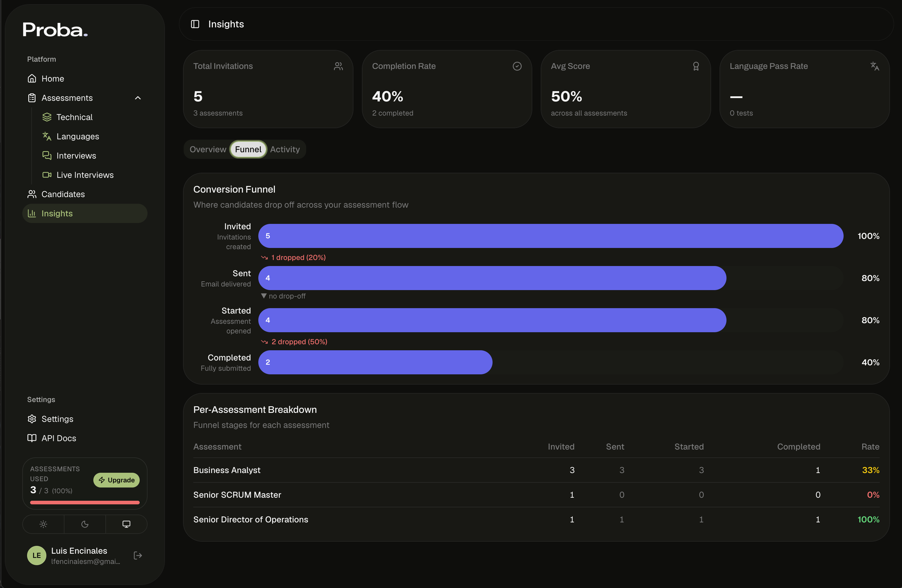The width and height of the screenshot is (902, 588).
Task: Open Live Interviews page
Action: tap(92, 175)
